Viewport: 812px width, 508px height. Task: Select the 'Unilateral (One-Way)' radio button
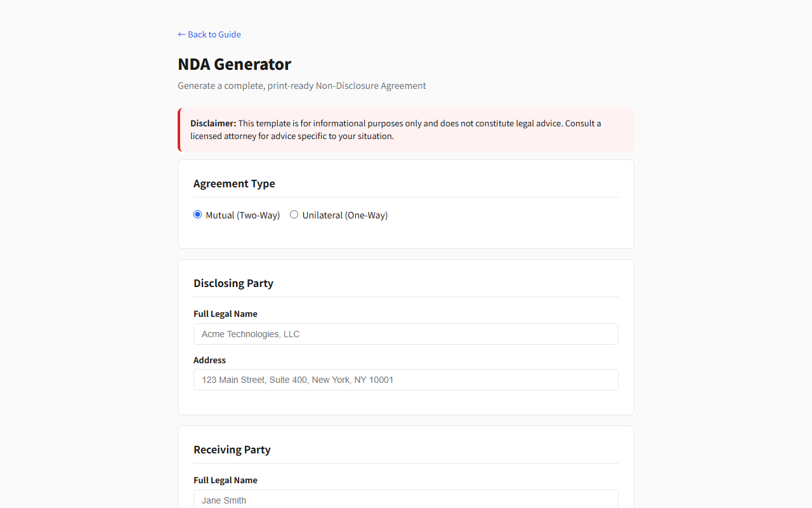[294, 214]
